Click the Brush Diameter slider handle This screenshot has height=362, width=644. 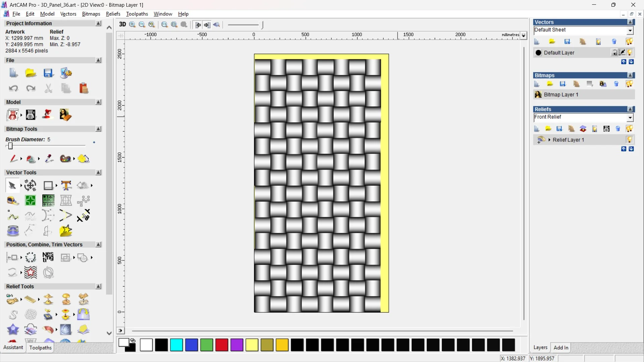(x=10, y=146)
